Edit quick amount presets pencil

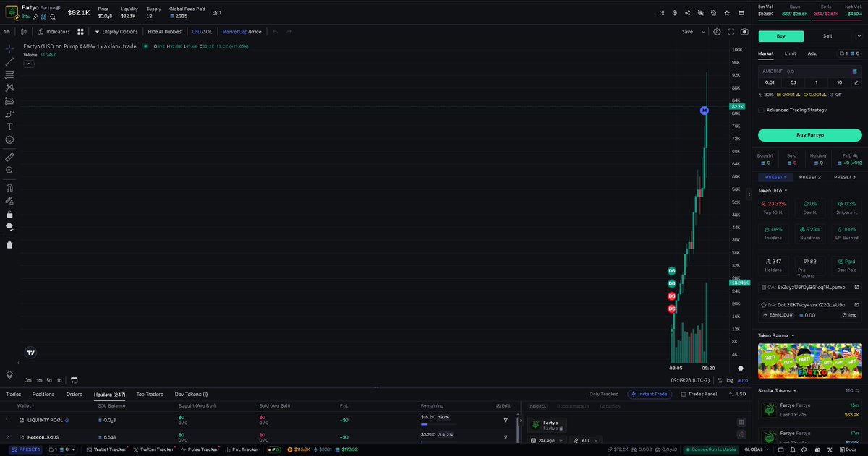coord(856,82)
